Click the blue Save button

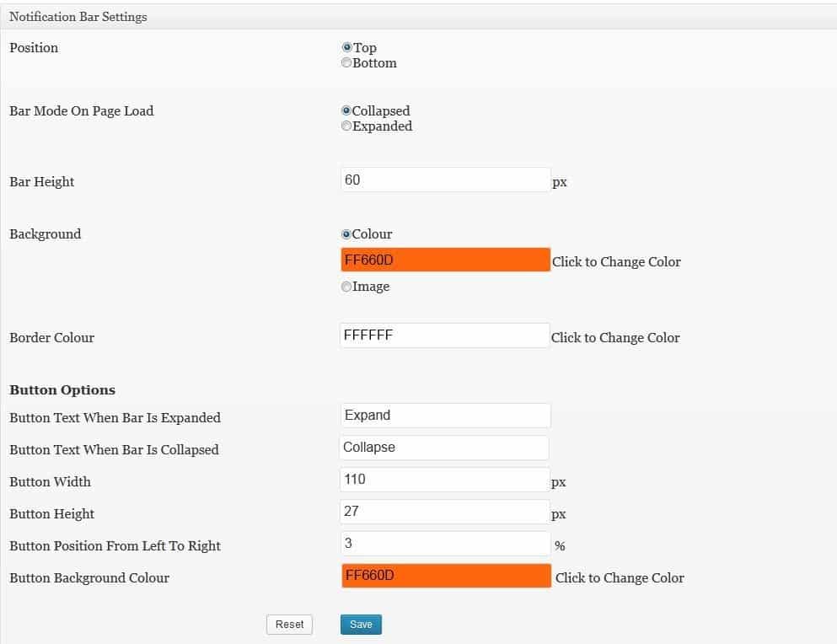tap(361, 625)
